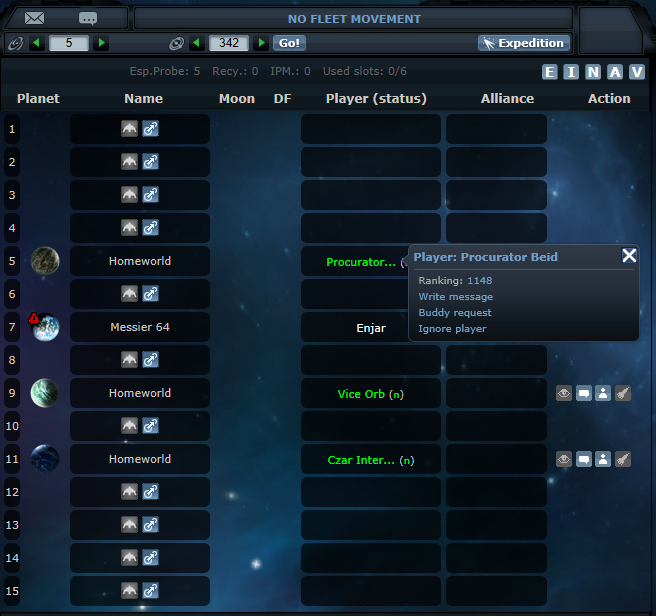Start an Expedition

coord(524,43)
